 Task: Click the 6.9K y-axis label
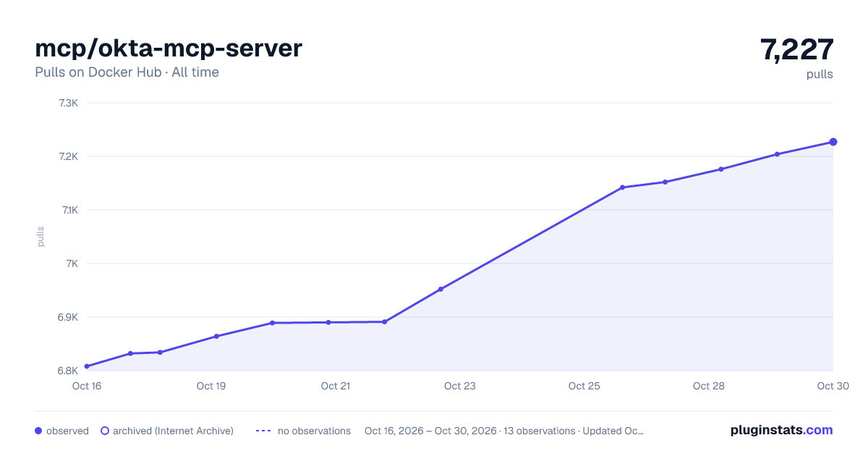(68, 317)
